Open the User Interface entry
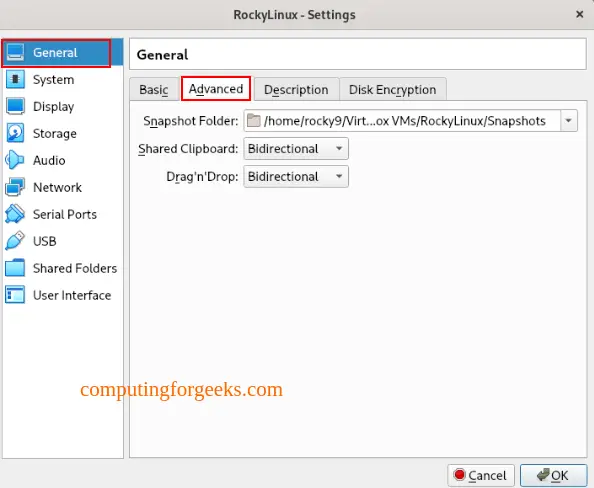594x488 pixels. 72,295
